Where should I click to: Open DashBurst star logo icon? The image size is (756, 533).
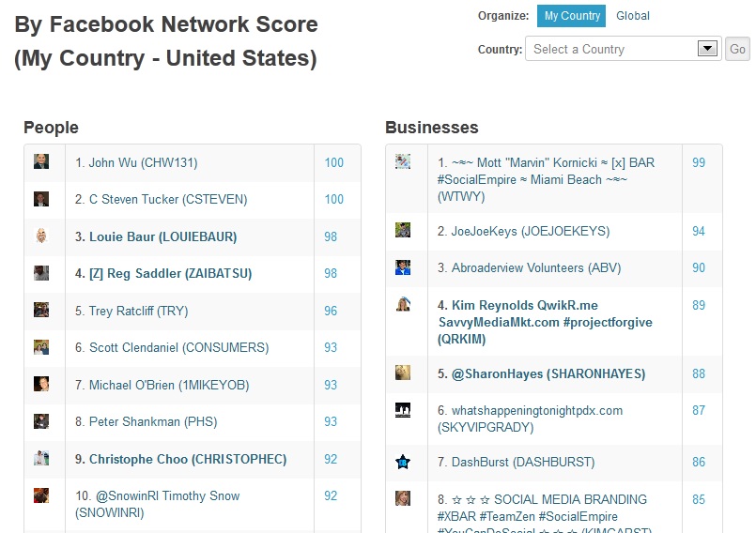coord(403,462)
